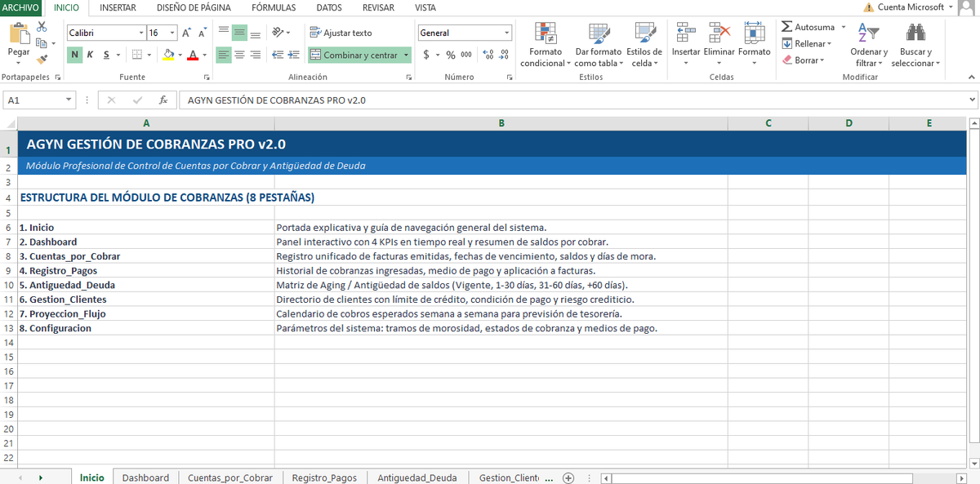Expand Combinar y centrar dropdown arrow
980x484 pixels.
pos(406,55)
